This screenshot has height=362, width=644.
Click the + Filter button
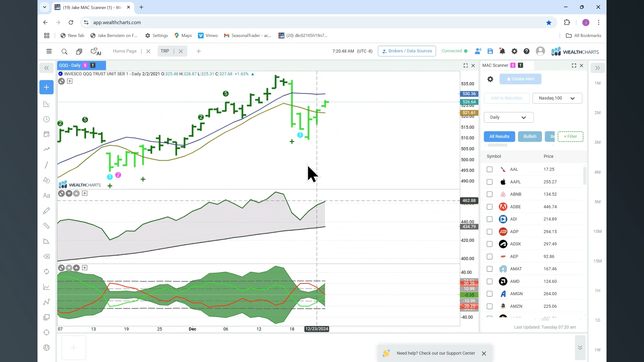pyautogui.click(x=570, y=136)
